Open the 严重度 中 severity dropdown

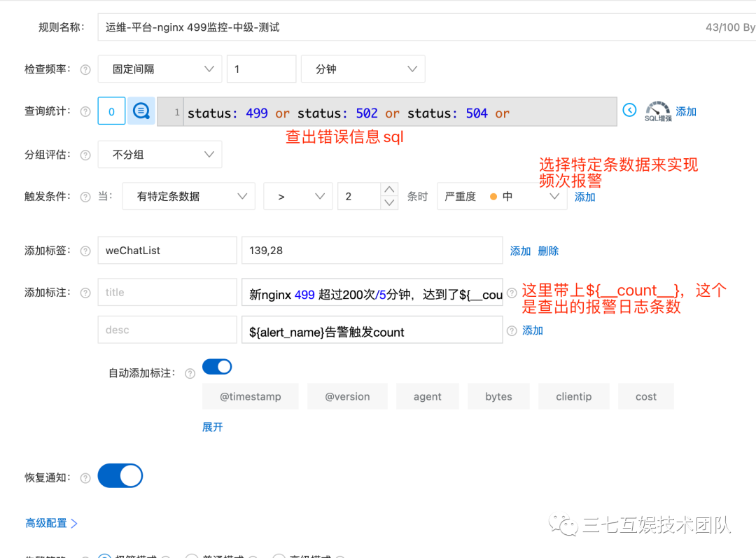tap(502, 196)
